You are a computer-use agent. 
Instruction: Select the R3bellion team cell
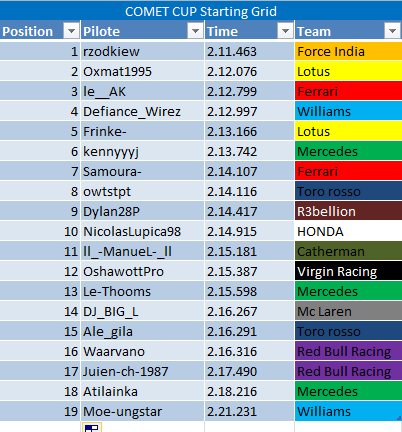[x=348, y=211]
